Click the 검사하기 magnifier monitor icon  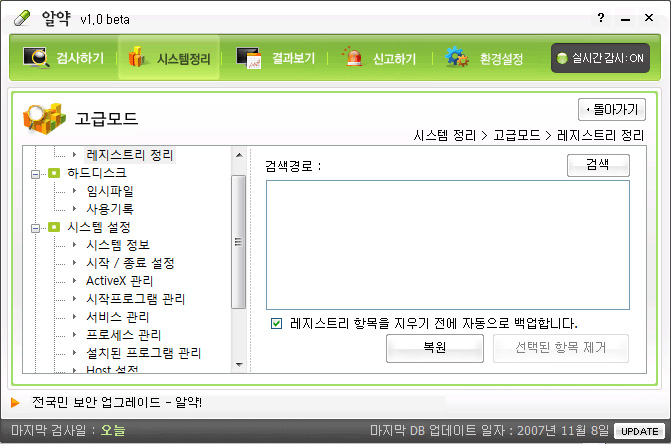coord(36,58)
